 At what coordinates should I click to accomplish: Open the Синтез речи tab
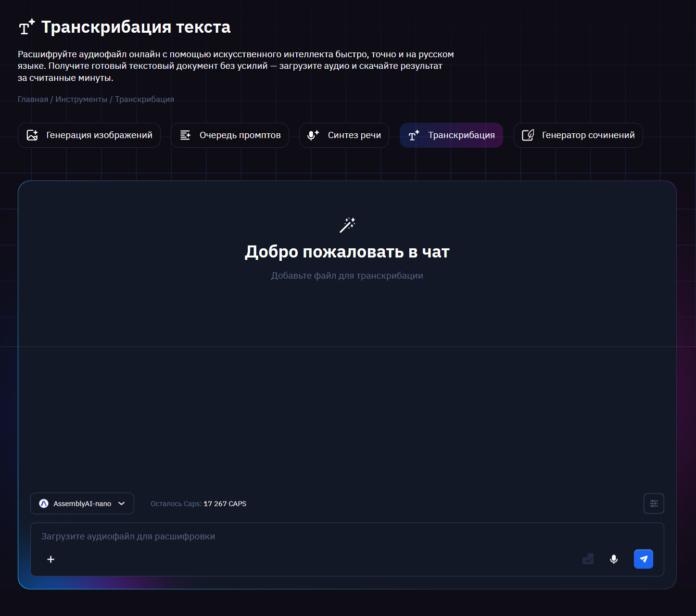344,135
